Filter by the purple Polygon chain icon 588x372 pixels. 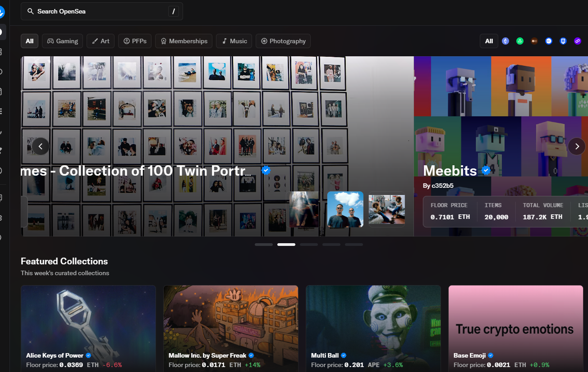pos(578,41)
